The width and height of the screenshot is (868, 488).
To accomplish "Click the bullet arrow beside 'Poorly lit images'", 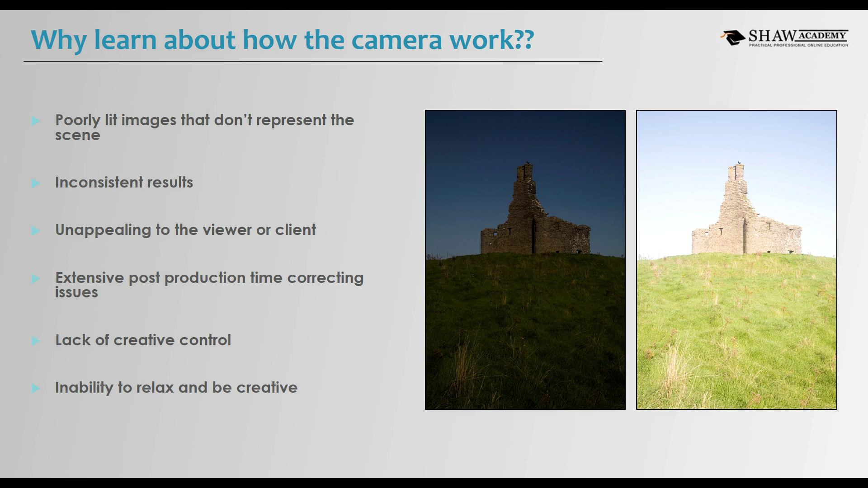I will [36, 121].
